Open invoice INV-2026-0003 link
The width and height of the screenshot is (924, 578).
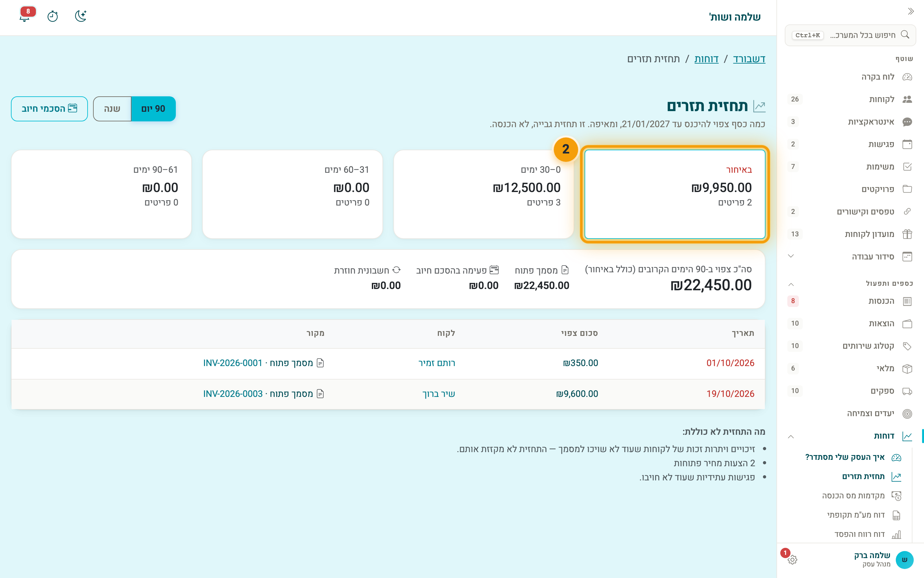(233, 394)
